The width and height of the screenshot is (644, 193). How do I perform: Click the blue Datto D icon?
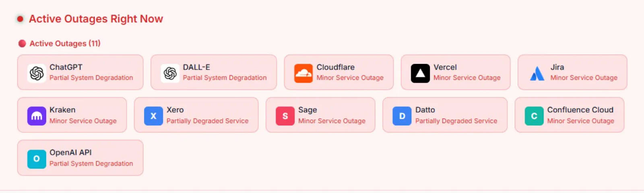[402, 116]
